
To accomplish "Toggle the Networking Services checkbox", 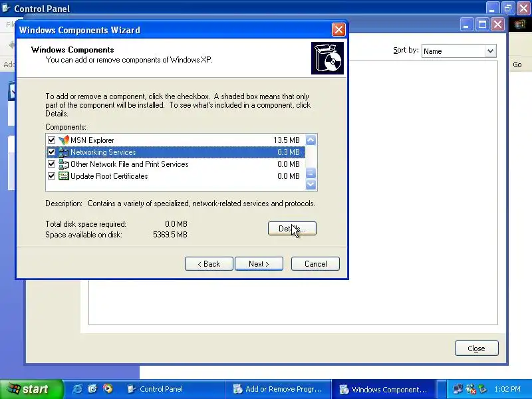I will (x=52, y=152).
